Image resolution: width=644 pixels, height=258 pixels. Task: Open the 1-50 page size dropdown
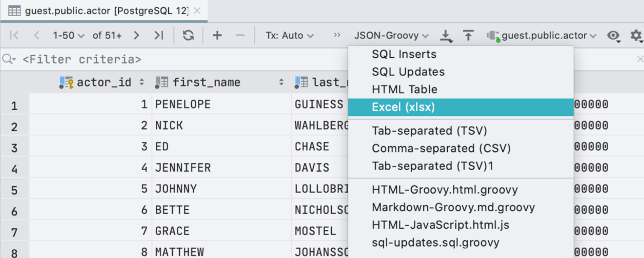coord(68,35)
